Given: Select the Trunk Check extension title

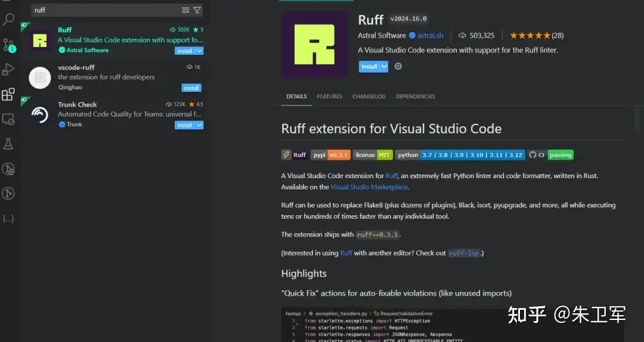Looking at the screenshot, I should pyautogui.click(x=77, y=105).
